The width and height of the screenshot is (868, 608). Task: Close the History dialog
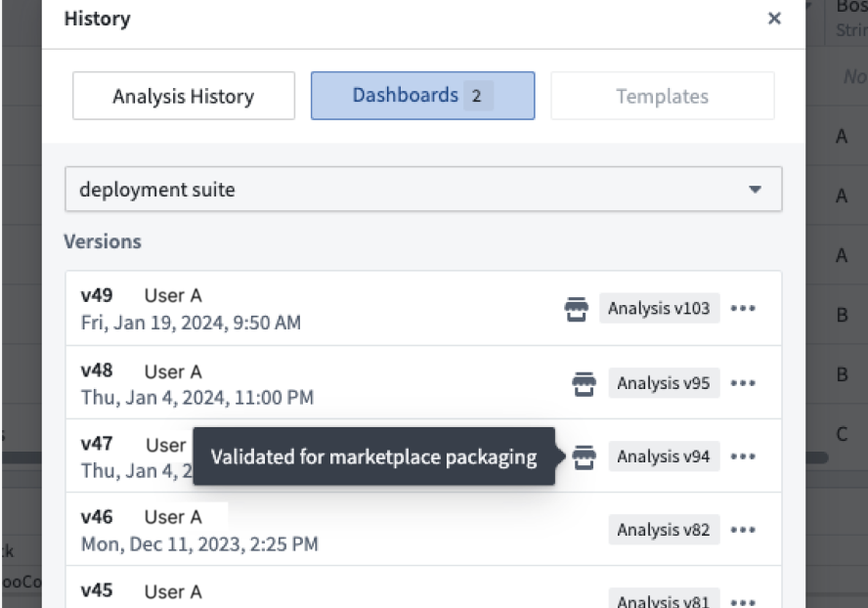click(774, 19)
